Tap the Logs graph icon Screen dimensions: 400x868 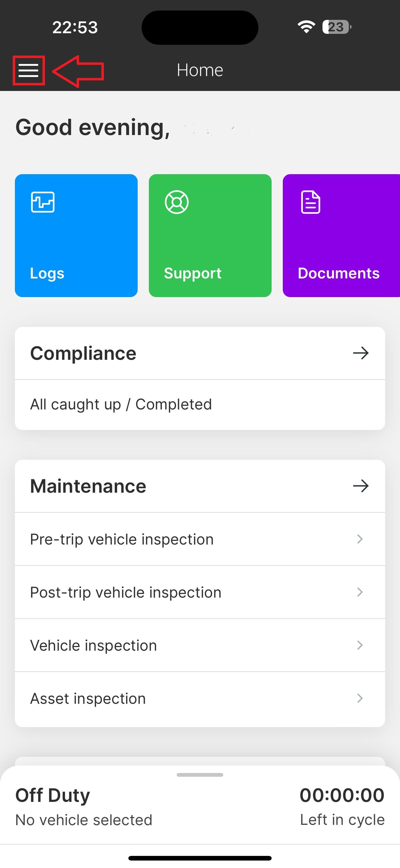pyautogui.click(x=43, y=202)
